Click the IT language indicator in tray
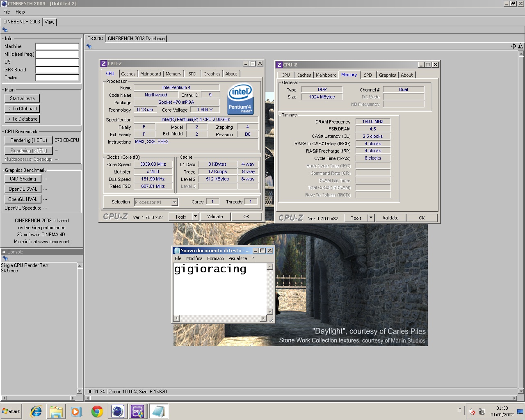This screenshot has height=420, width=525. pos(459,411)
